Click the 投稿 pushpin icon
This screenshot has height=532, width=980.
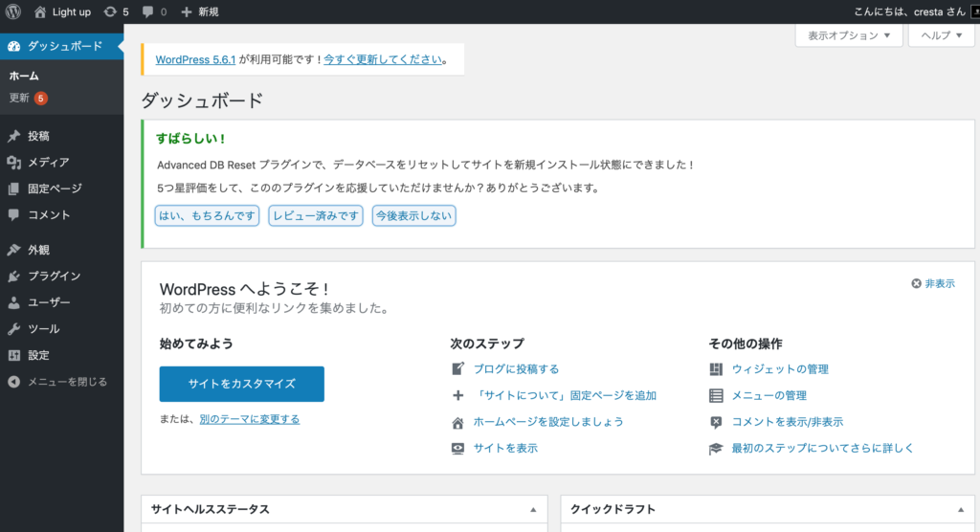13,136
